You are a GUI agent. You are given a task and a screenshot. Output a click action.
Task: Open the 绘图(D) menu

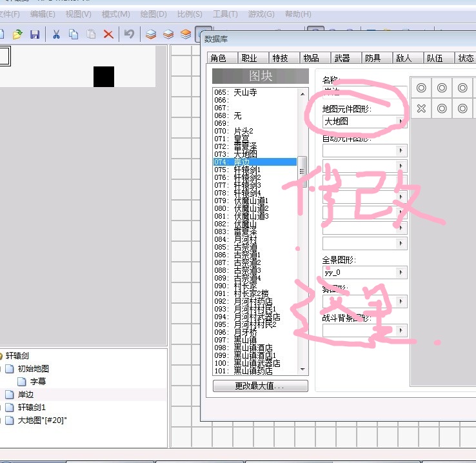tap(154, 14)
